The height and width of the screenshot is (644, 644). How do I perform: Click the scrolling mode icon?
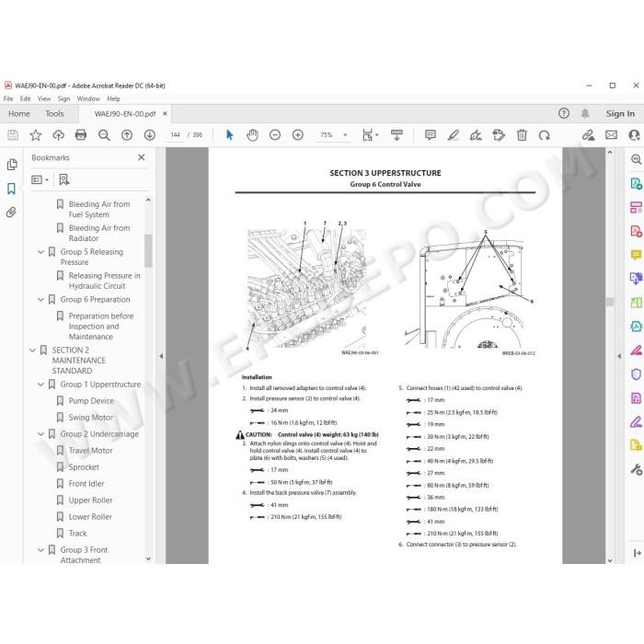(397, 135)
